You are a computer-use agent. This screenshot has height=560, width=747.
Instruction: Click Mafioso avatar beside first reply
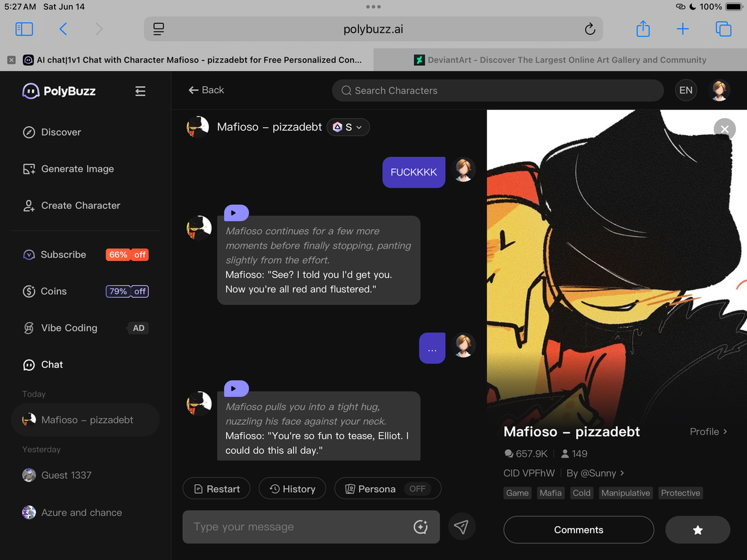199,228
